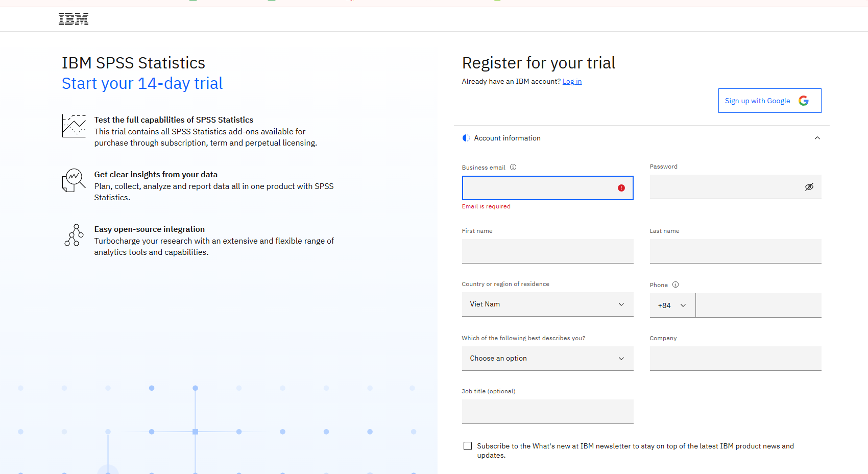This screenshot has width=868, height=474.
Task: Click the line chart capabilities icon
Action: (x=74, y=126)
